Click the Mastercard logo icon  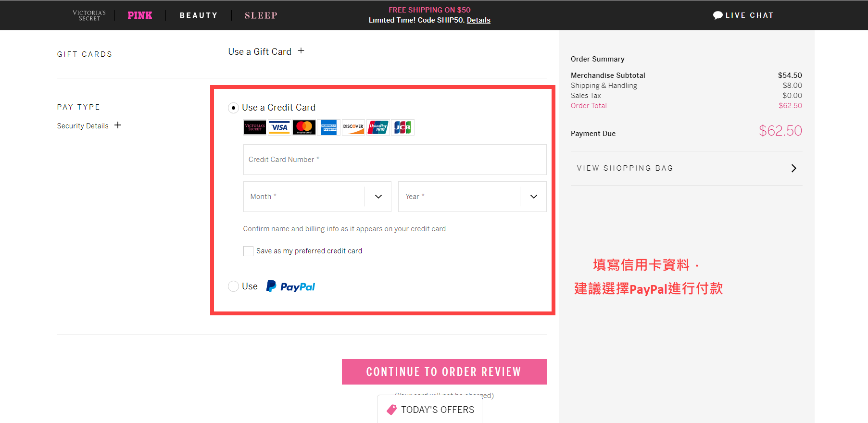coord(304,127)
